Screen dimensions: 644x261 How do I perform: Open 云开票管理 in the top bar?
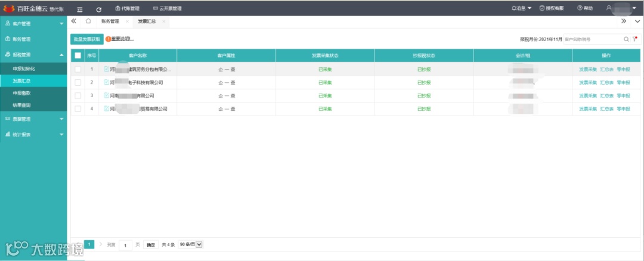coord(167,8)
